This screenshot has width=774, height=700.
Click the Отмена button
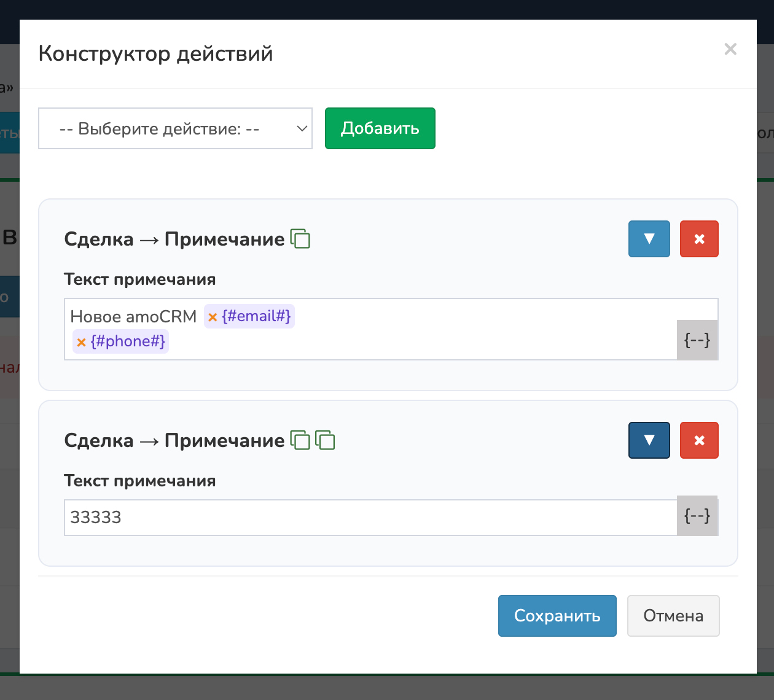point(673,616)
